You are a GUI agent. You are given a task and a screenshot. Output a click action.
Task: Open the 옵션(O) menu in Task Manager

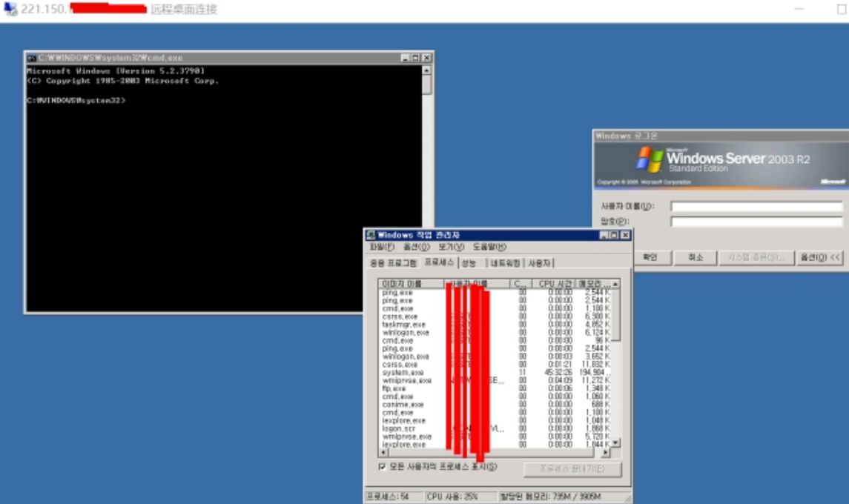click(x=417, y=247)
